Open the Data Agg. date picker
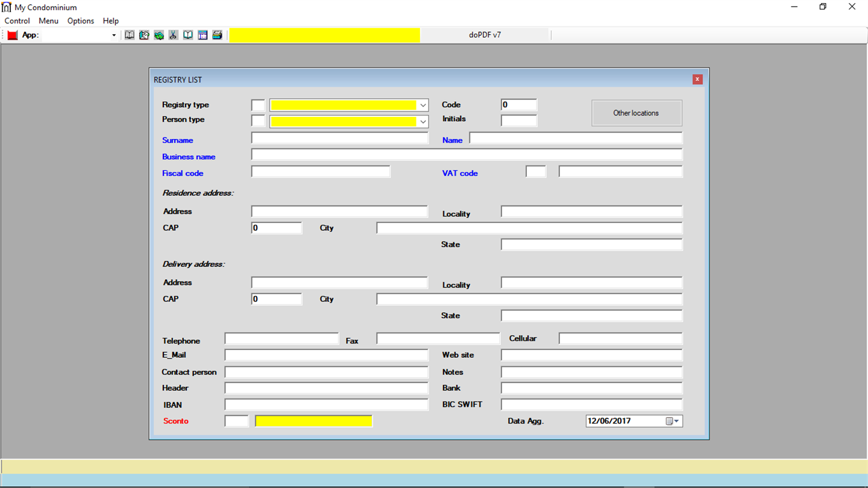Viewport: 868px width, 488px height. [672, 421]
